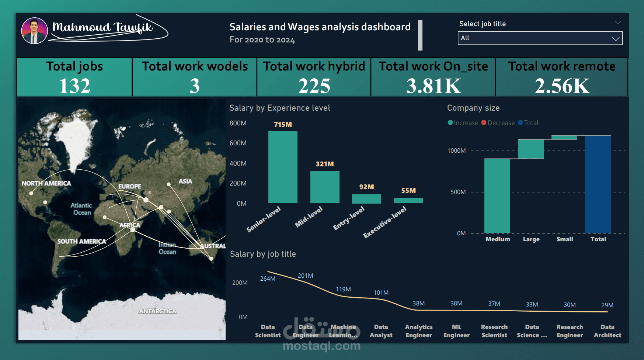Select the Small company size bar
This screenshot has height=360, width=644.
564,138
